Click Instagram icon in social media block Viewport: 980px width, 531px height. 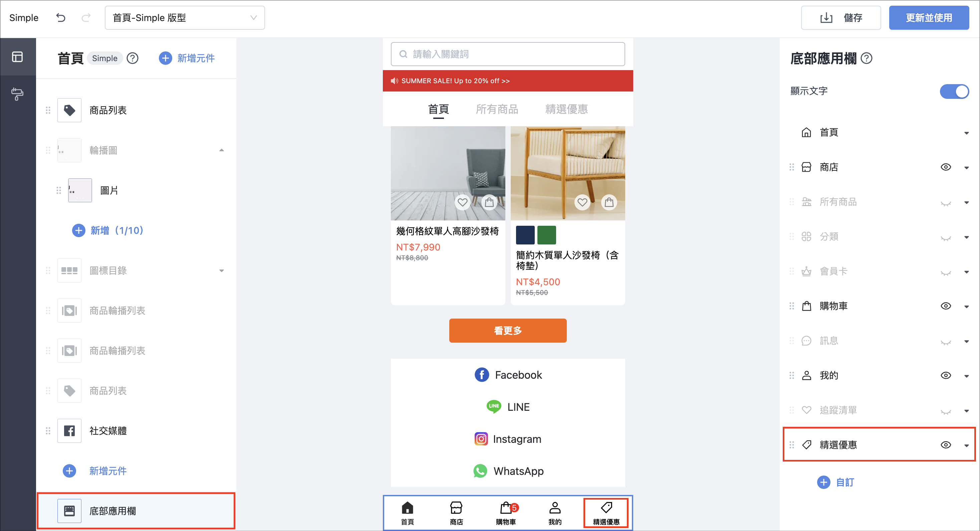(x=481, y=439)
